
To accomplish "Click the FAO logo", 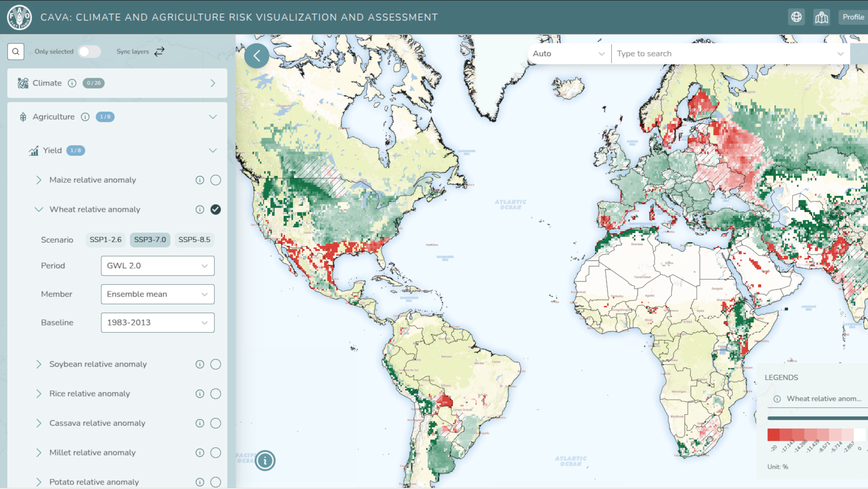I will pyautogui.click(x=19, y=17).
